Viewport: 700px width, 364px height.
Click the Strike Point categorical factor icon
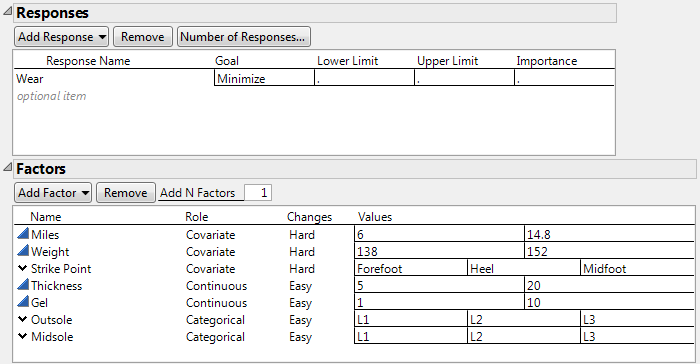tap(22, 268)
